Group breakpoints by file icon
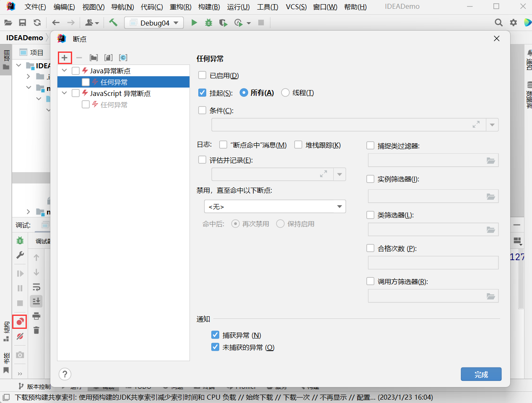Image resolution: width=532 pixels, height=403 pixels. pyautogui.click(x=109, y=58)
